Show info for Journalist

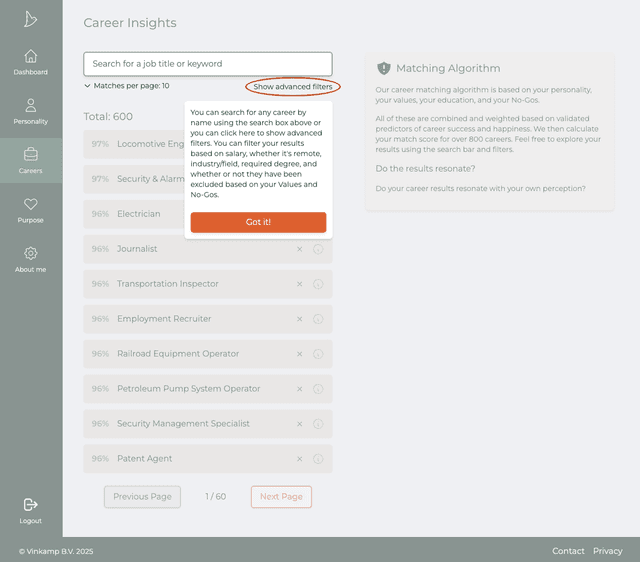click(x=318, y=249)
